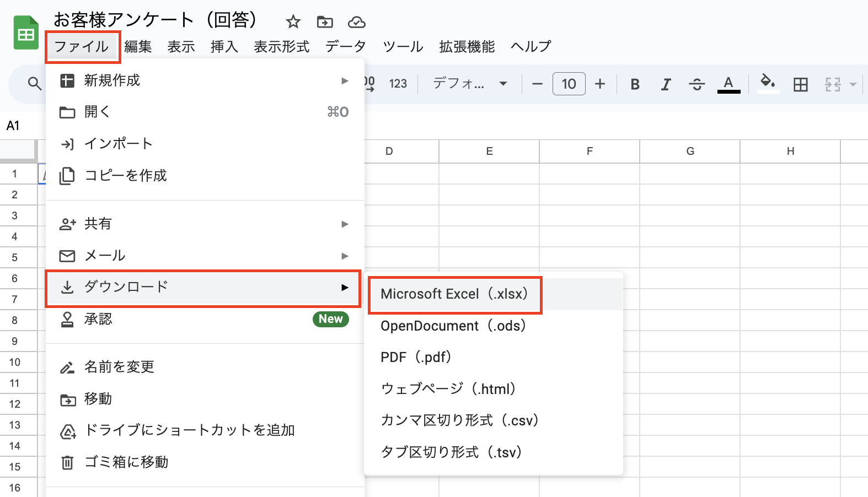
Task: Star this spreadsheet document
Action: coord(293,22)
